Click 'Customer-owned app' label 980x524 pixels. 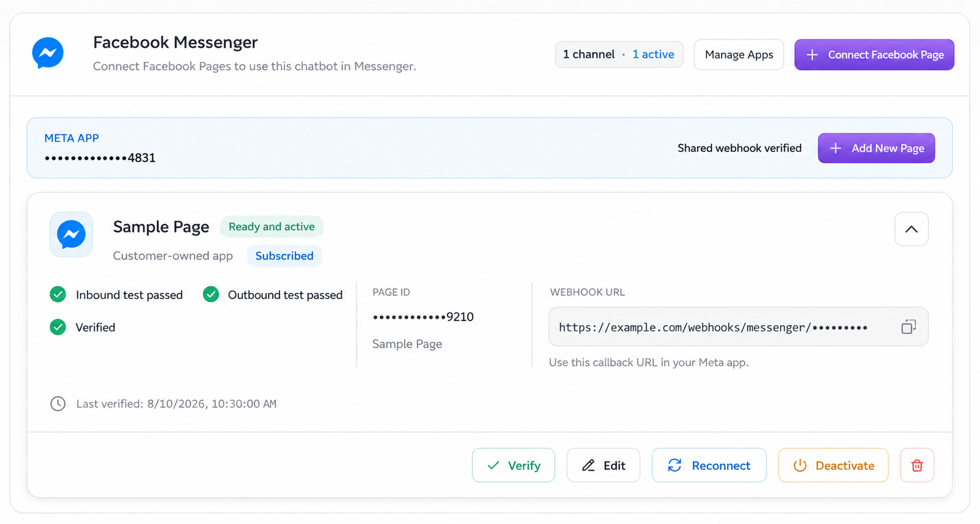click(x=173, y=256)
